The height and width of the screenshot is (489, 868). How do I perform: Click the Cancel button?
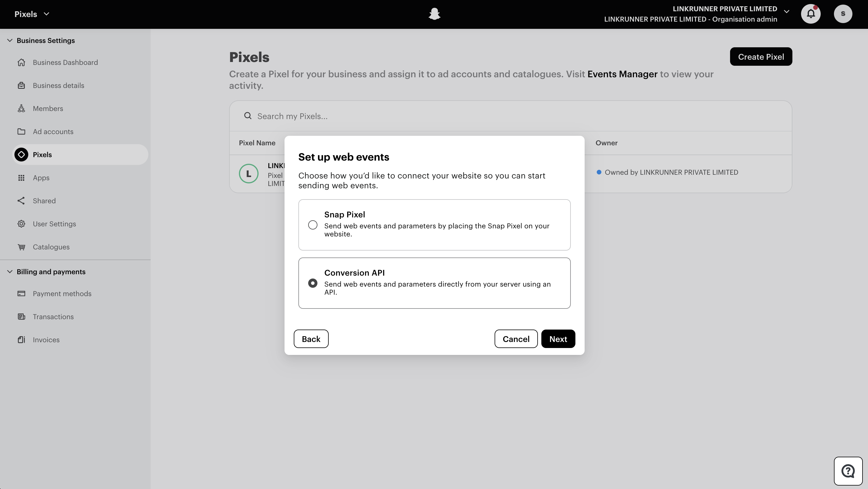pyautogui.click(x=516, y=339)
